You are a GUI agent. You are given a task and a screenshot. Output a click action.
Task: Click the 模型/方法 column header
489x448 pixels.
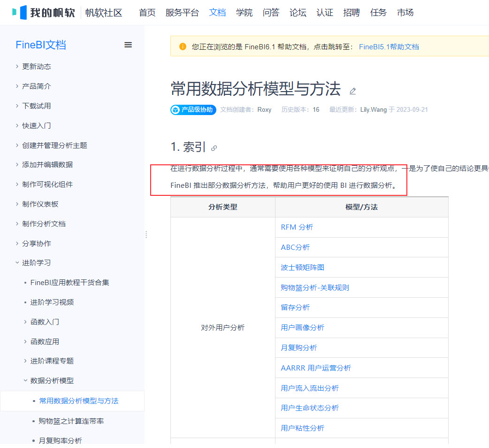pos(361,207)
